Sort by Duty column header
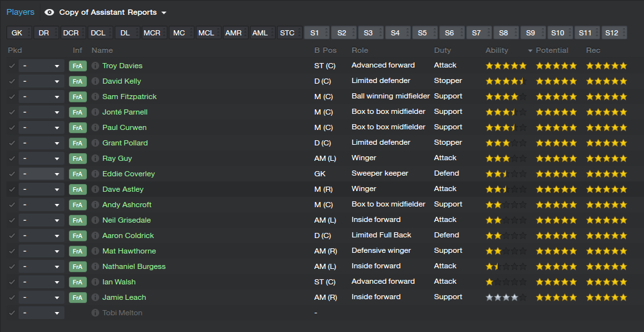Image resolution: width=644 pixels, height=332 pixels. (442, 50)
